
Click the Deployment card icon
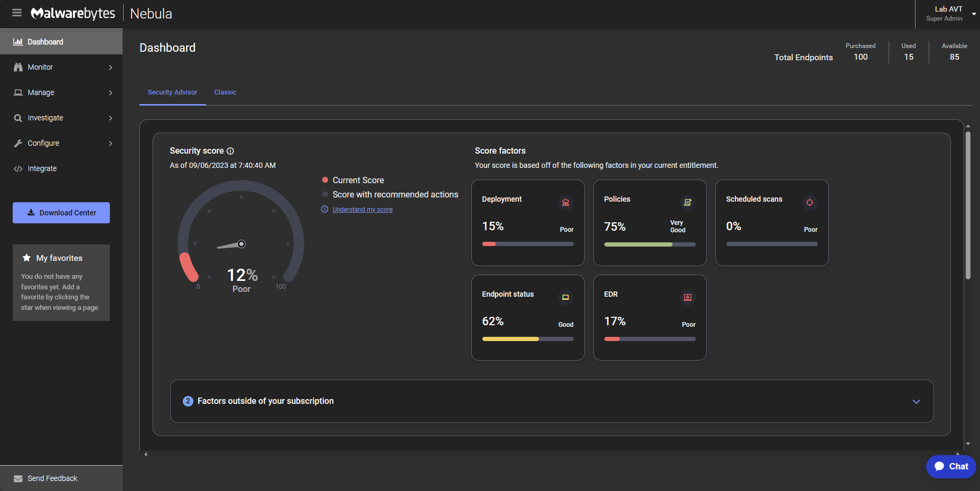(x=565, y=203)
